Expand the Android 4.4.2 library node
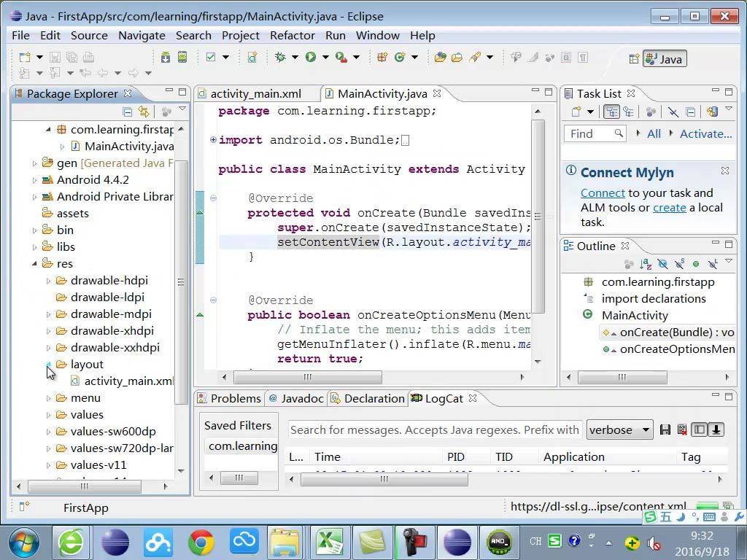Viewport: 747px width, 560px height. pos(34,181)
